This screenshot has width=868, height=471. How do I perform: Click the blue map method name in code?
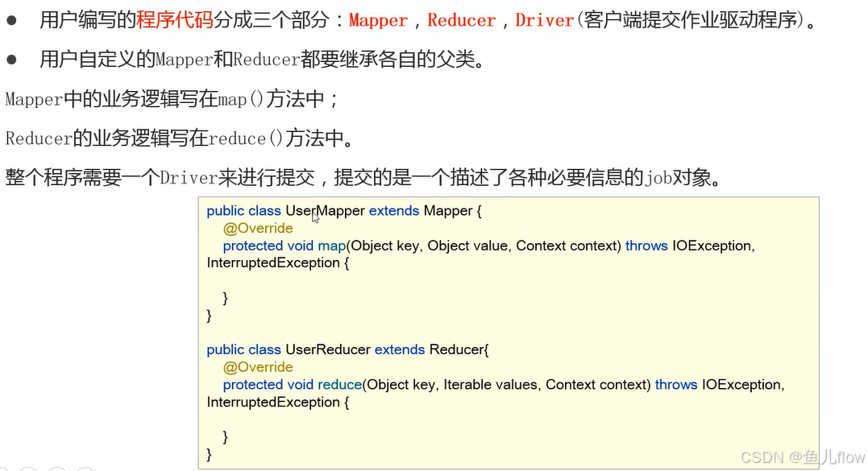[331, 246]
